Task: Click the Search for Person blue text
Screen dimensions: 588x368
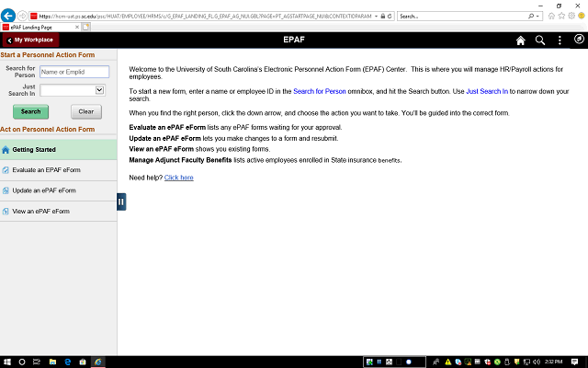Action: click(320, 91)
